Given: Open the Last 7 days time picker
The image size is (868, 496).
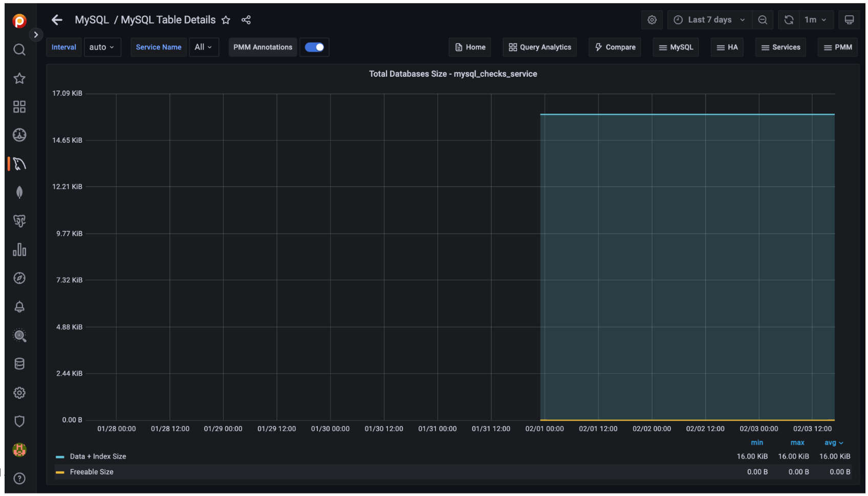Looking at the screenshot, I should [709, 20].
